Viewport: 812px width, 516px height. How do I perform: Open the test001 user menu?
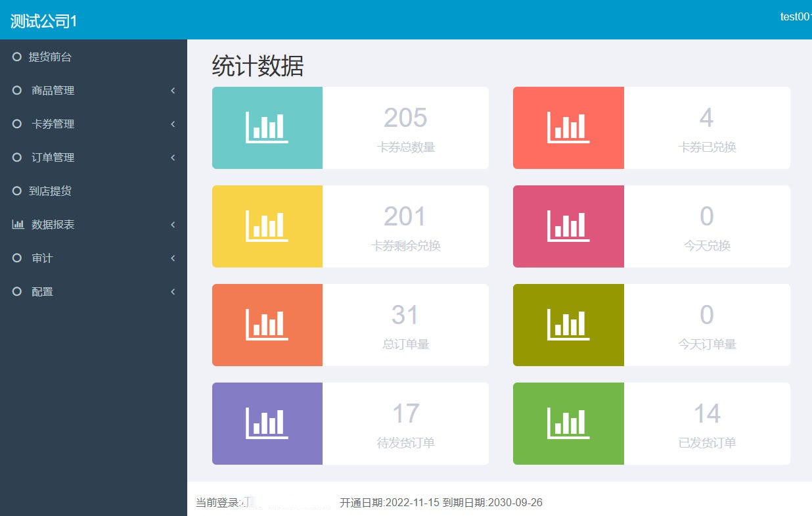[796, 17]
